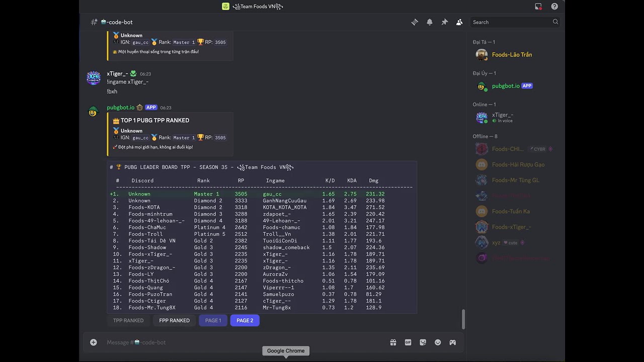Click pubgbot.io avatar in member list

482,86
